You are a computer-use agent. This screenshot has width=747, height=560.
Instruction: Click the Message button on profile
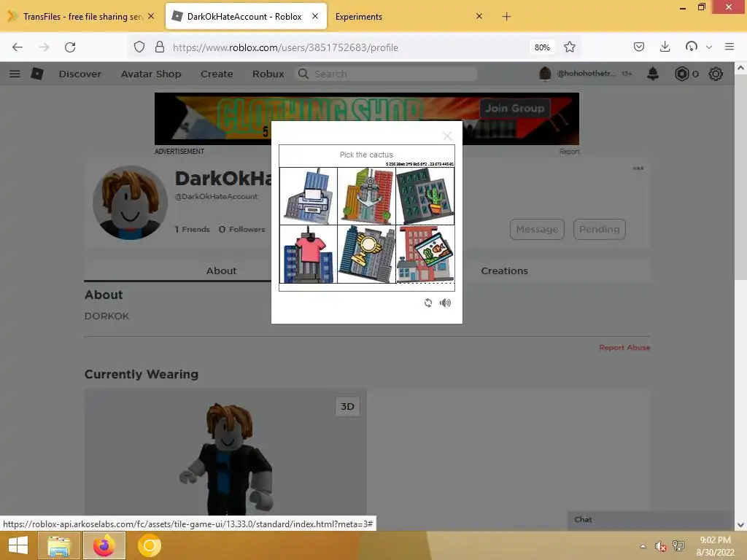click(x=537, y=229)
